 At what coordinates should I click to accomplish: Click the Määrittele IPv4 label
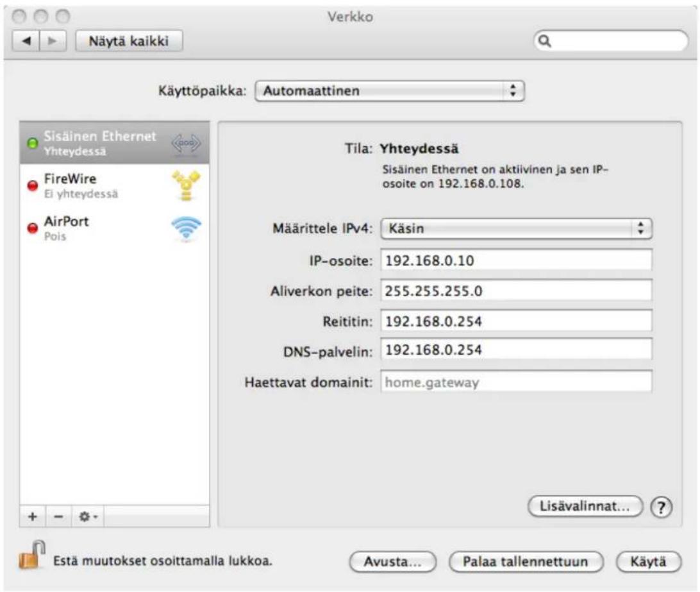[x=322, y=228]
